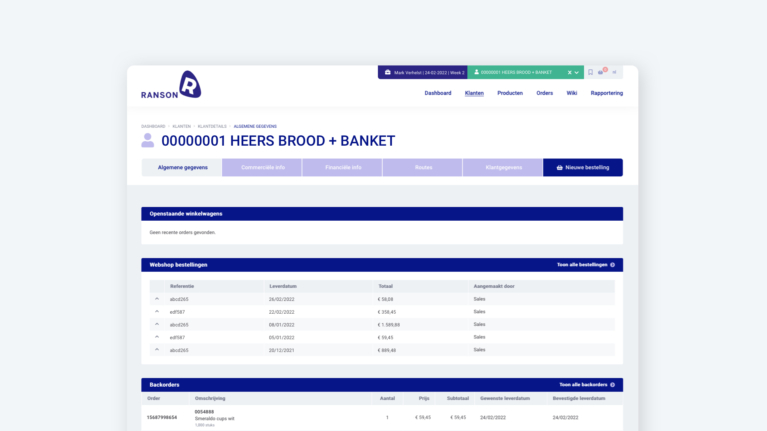Click the arrow icon next to Toon alle bestellingen

(x=612, y=265)
